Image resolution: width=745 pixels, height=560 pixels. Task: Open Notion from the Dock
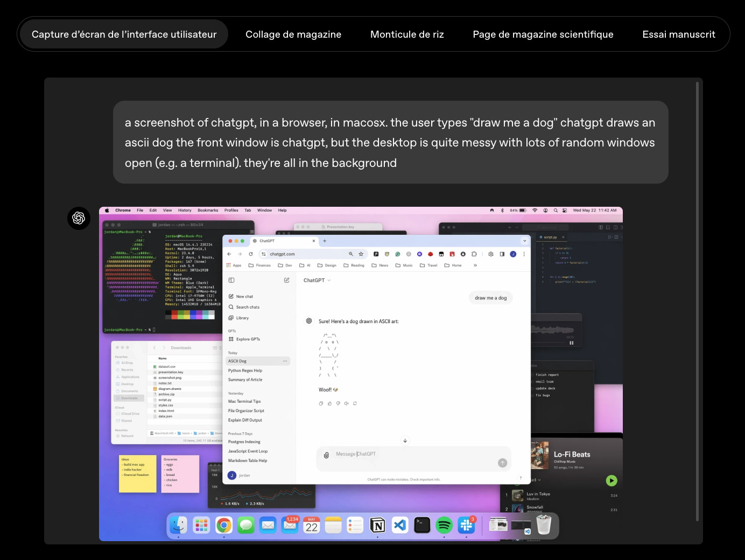(x=378, y=525)
